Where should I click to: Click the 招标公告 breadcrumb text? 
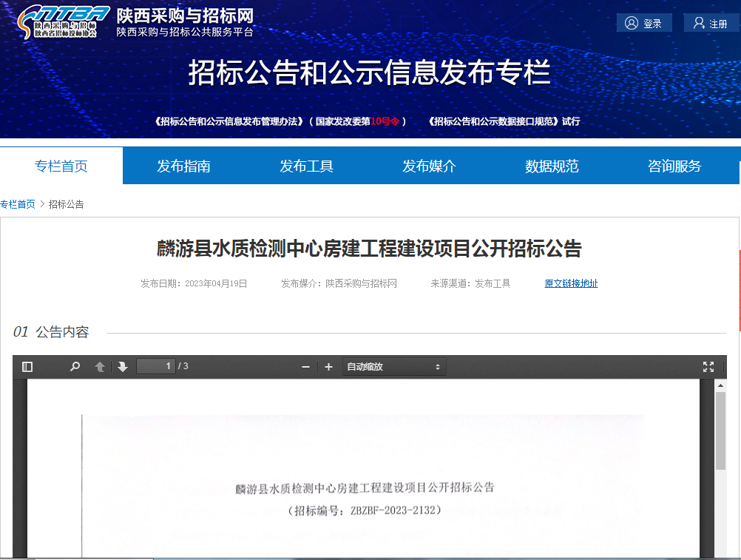(66, 204)
